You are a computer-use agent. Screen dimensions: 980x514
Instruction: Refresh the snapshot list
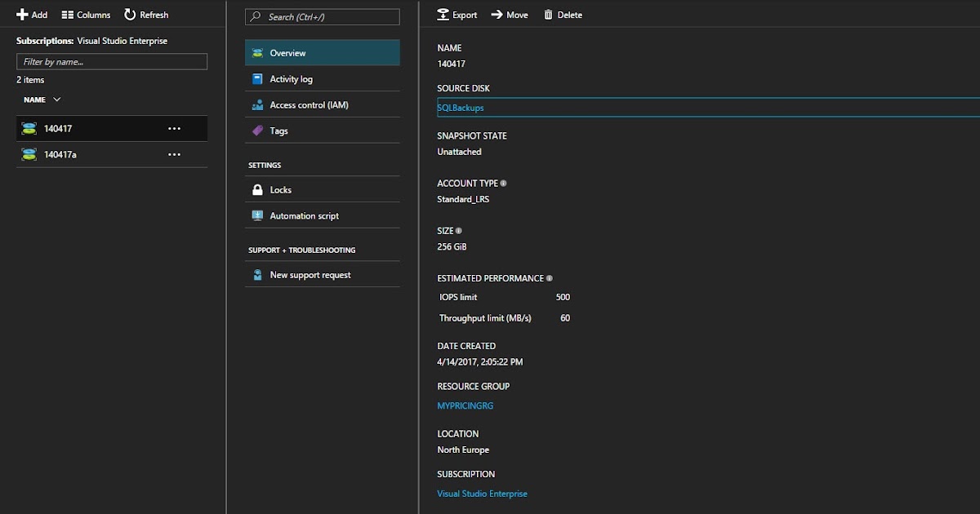coord(146,14)
